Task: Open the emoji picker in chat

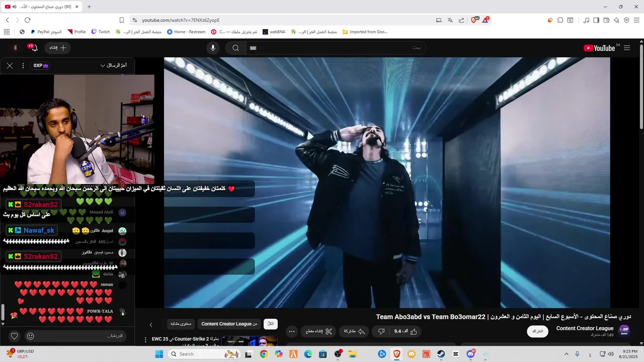Action: (30, 336)
